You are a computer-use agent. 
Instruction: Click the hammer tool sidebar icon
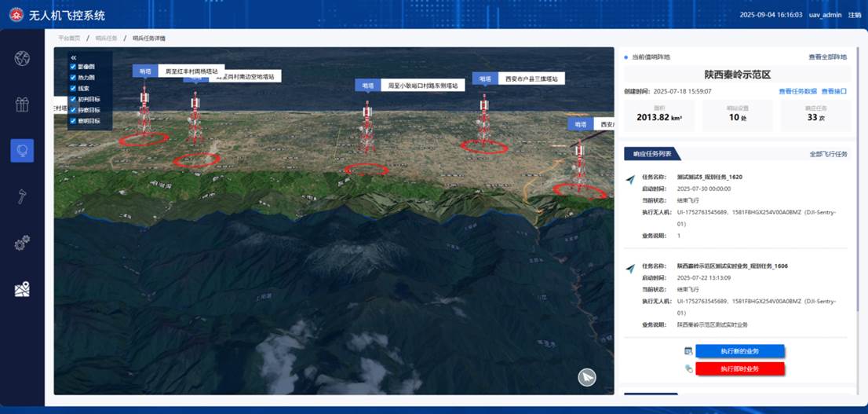coord(22,196)
